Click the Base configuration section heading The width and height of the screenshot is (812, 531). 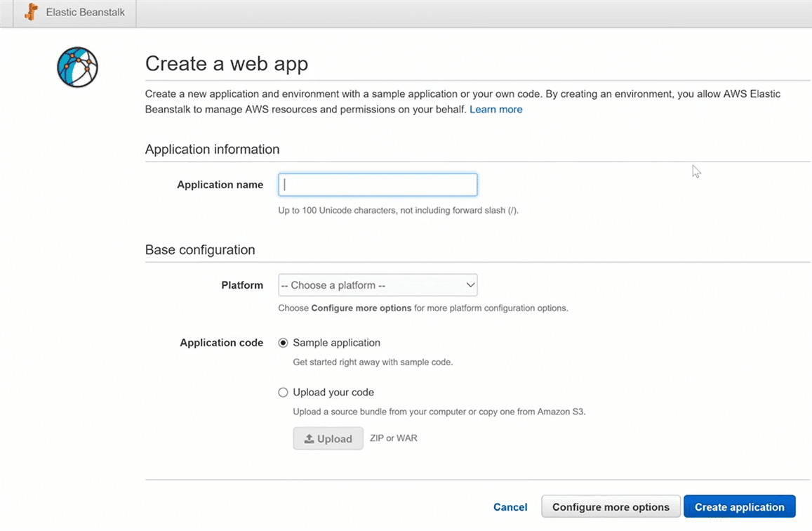click(200, 250)
